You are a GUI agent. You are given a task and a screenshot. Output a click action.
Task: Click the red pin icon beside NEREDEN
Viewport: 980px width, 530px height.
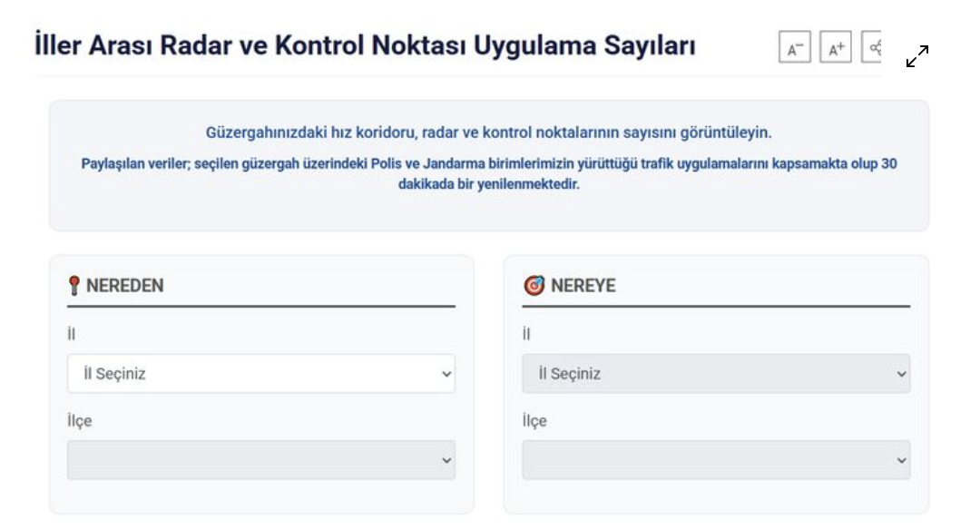click(74, 287)
